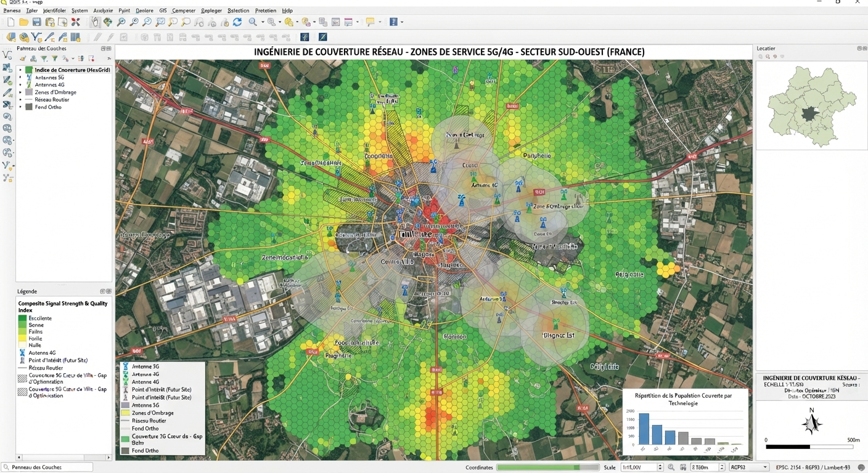Open the data source manager icon

pos(11,38)
